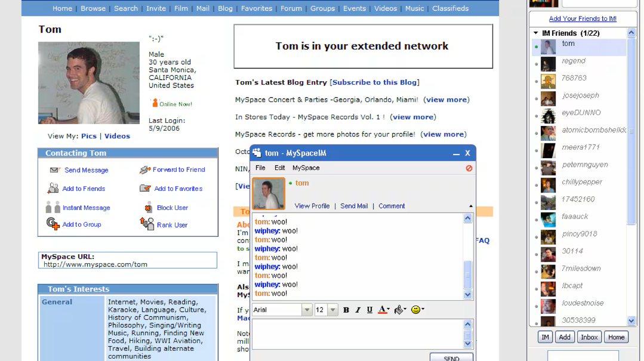Go to Browse in top navigation

pos(93,8)
